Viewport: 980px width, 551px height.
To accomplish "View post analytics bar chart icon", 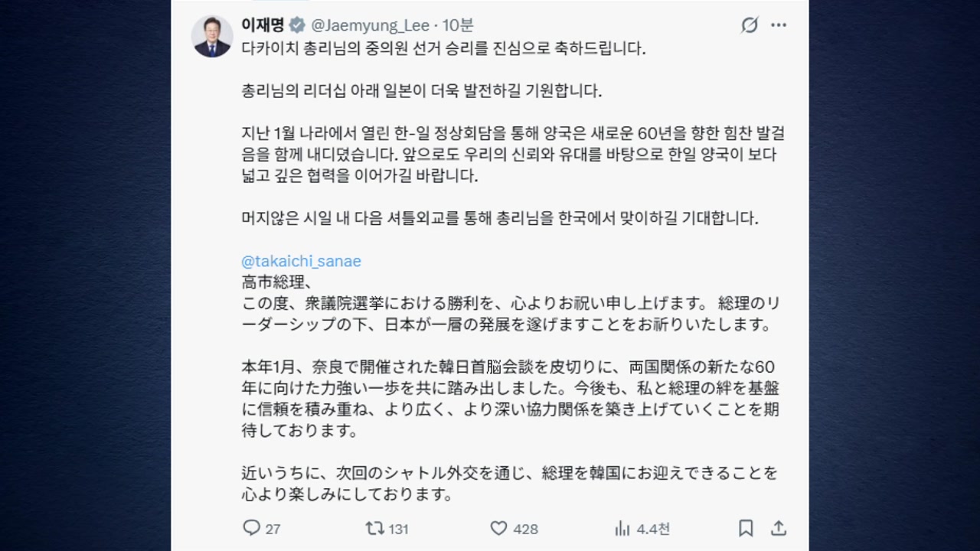I will pyautogui.click(x=622, y=528).
